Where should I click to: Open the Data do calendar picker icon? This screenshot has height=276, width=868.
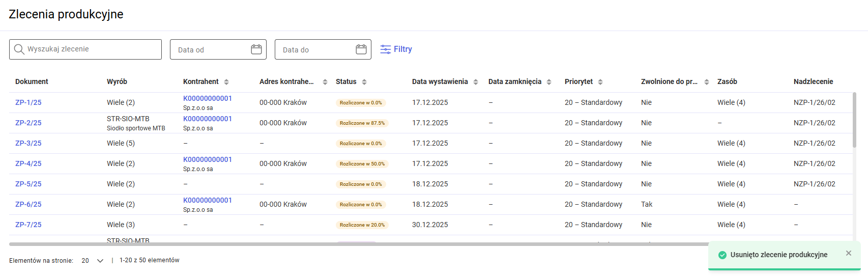point(361,49)
